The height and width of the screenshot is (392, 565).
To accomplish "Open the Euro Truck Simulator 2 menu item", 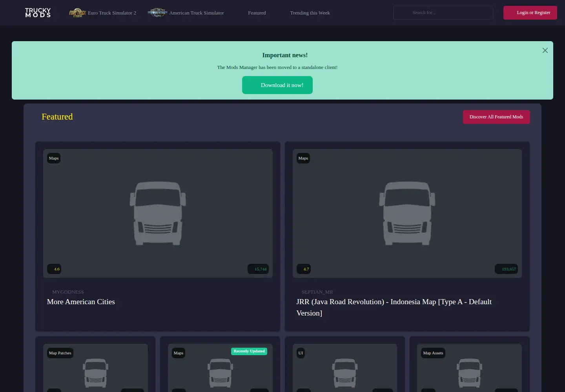I will (x=103, y=13).
